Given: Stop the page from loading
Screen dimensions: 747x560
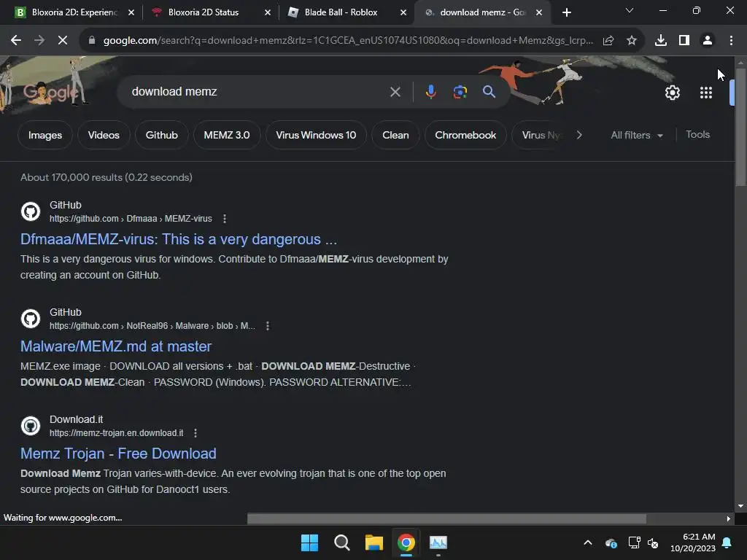Looking at the screenshot, I should (63, 41).
